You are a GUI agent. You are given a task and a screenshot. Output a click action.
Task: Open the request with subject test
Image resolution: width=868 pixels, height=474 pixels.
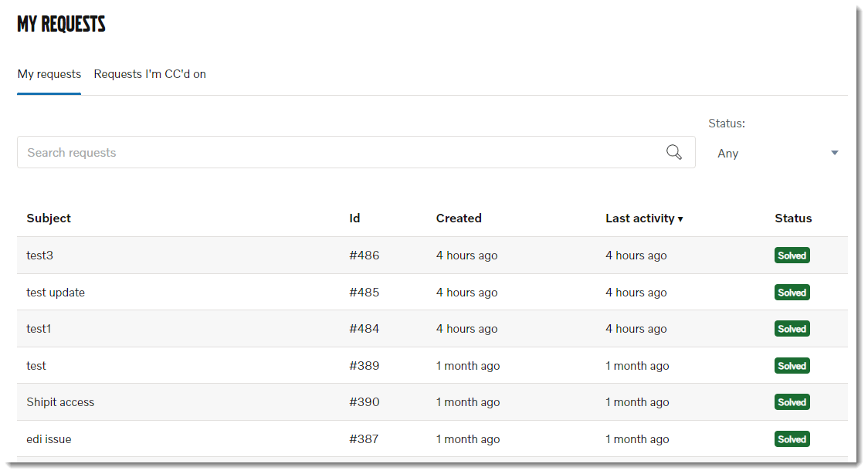pos(36,366)
